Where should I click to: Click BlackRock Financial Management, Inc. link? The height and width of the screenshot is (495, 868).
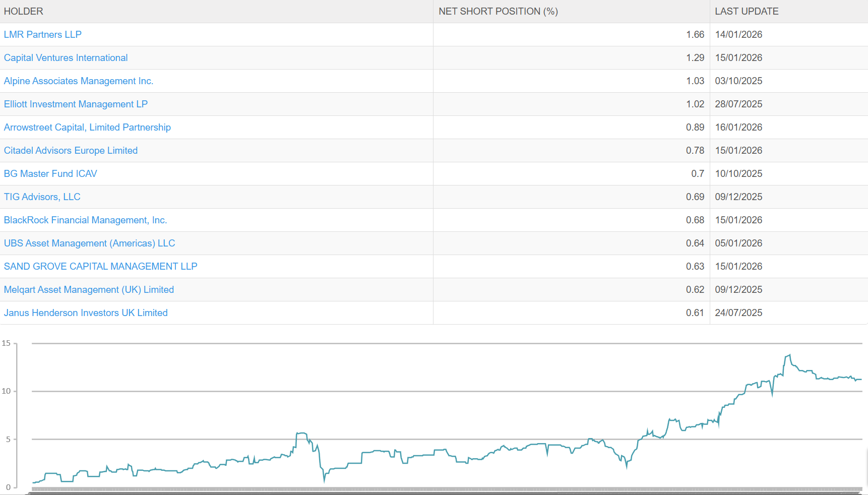click(85, 220)
